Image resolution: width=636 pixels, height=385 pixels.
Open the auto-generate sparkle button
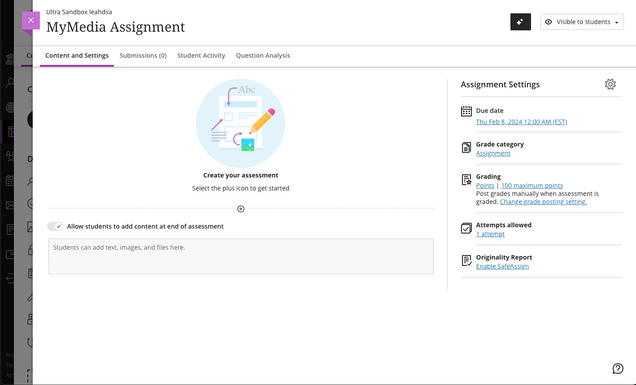520,22
